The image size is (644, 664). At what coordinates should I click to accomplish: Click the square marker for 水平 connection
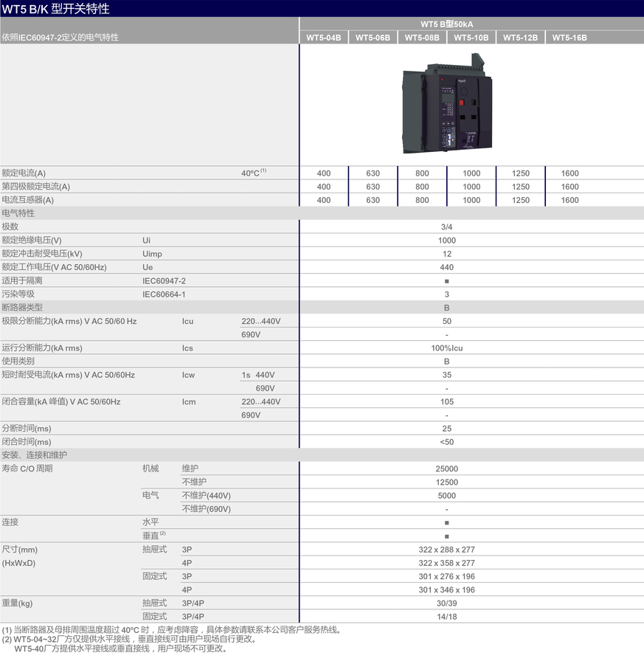click(x=447, y=522)
